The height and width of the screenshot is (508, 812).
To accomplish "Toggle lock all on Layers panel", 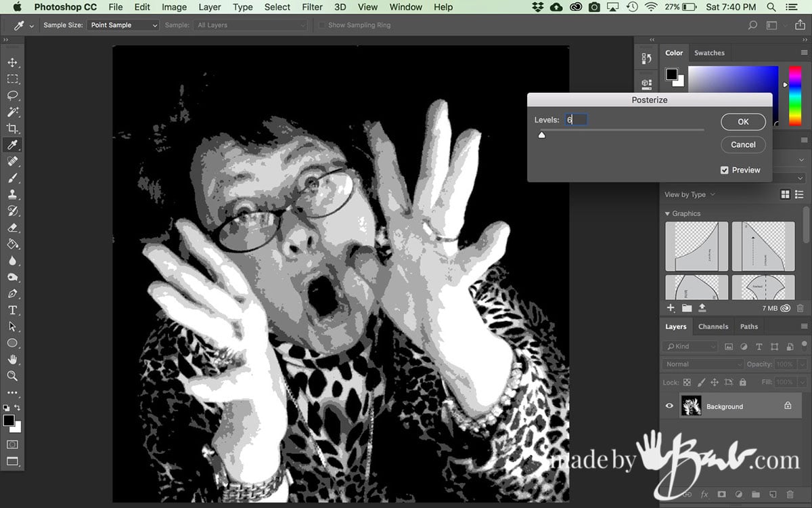I will coord(742,382).
